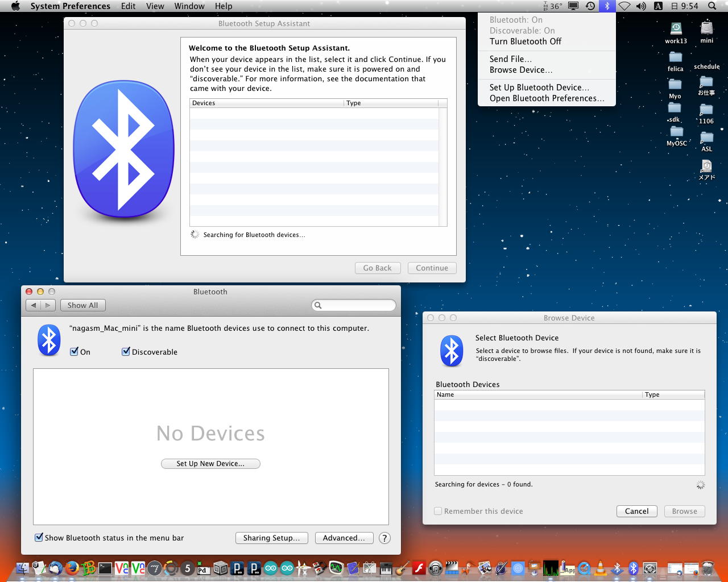Click the Type column header in Browse Device

(x=673, y=394)
